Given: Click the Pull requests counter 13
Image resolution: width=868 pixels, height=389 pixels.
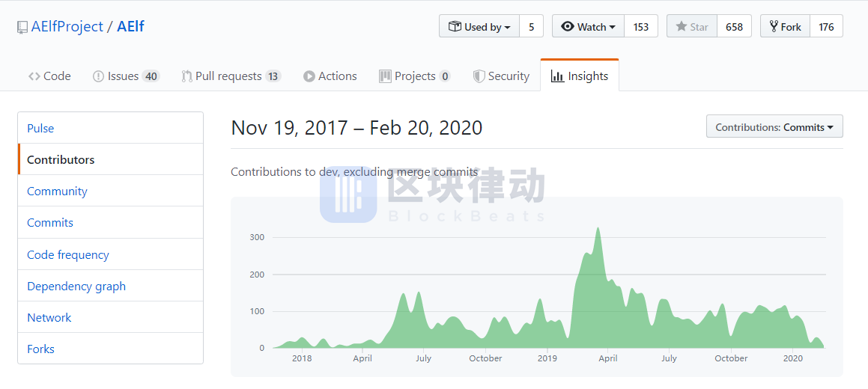Looking at the screenshot, I should coord(273,76).
